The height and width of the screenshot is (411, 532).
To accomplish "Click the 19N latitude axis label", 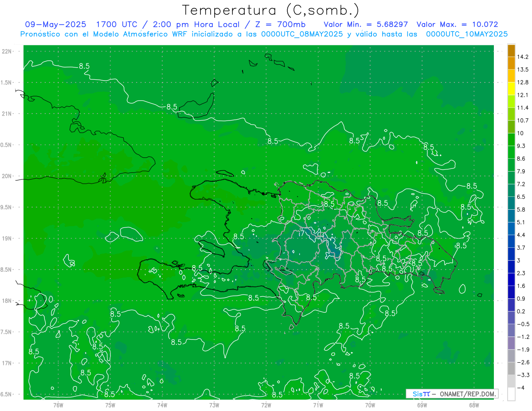I will click(7, 239).
